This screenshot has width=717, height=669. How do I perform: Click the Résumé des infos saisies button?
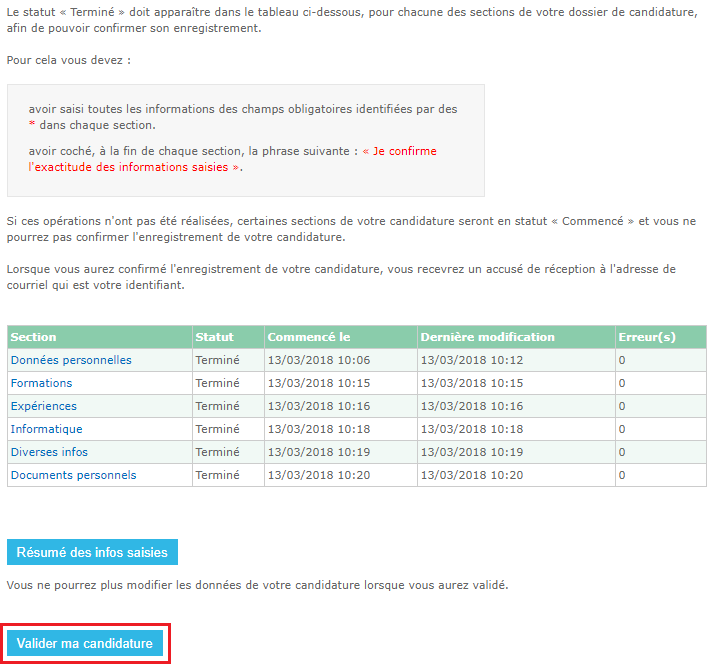click(x=92, y=552)
